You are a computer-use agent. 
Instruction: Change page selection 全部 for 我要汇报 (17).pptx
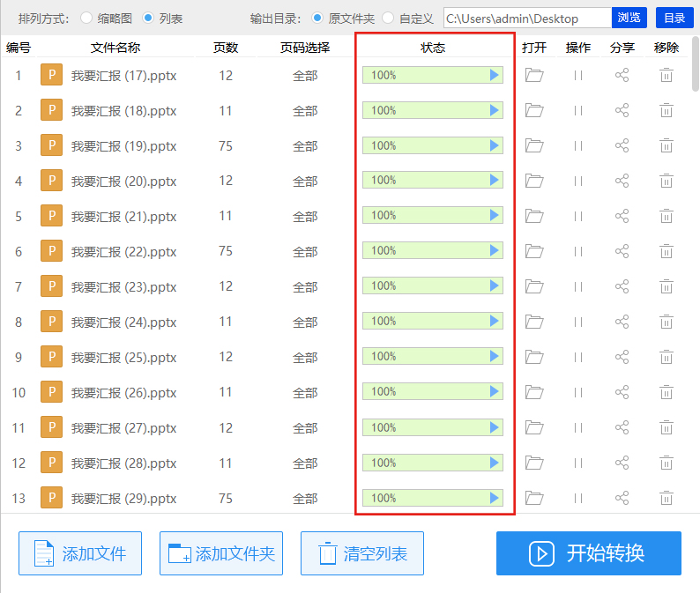(x=305, y=76)
